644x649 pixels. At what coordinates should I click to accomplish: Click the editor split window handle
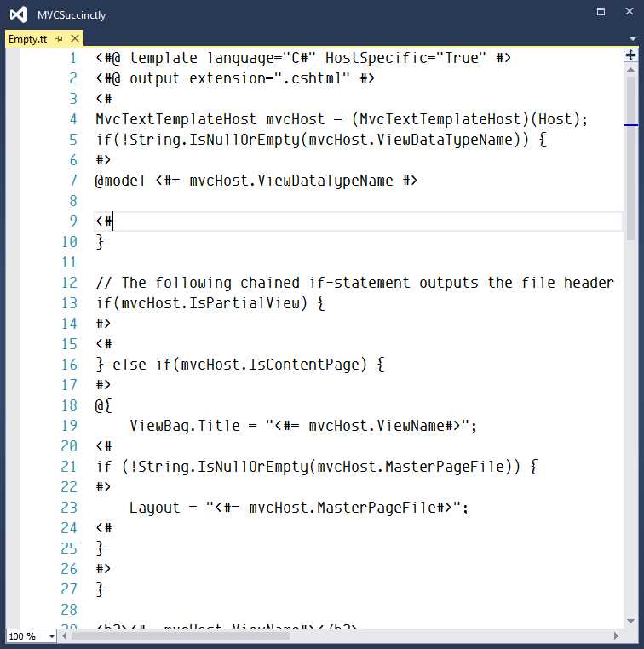tap(630, 55)
